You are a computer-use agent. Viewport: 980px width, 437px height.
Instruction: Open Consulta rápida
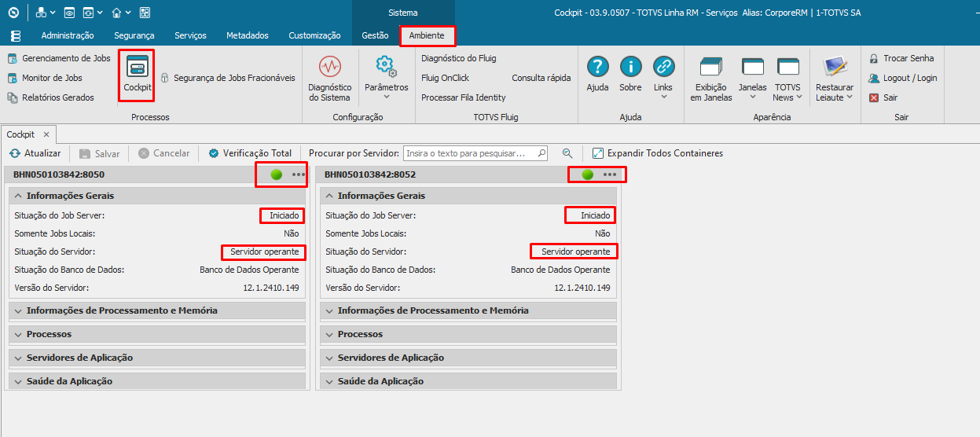pos(541,78)
